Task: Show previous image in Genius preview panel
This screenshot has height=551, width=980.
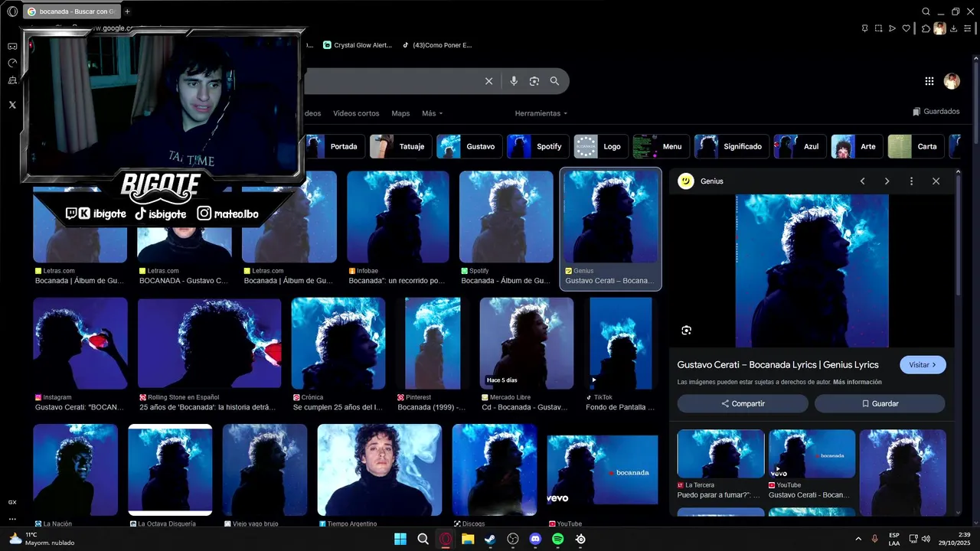Action: click(x=862, y=181)
